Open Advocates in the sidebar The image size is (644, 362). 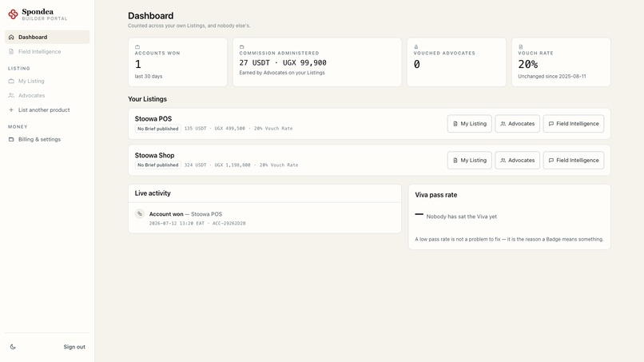[47, 95]
